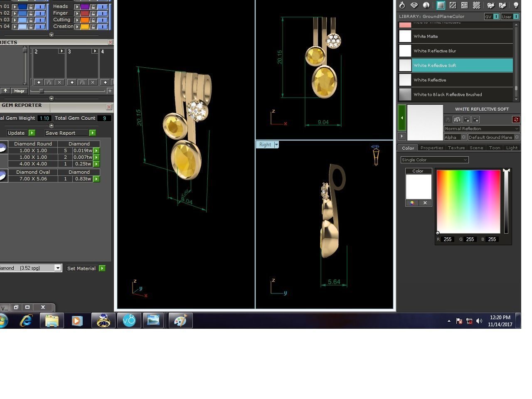Image resolution: width=532 pixels, height=399 pixels.
Task: Select White Reflective Blur material
Action: point(456,51)
